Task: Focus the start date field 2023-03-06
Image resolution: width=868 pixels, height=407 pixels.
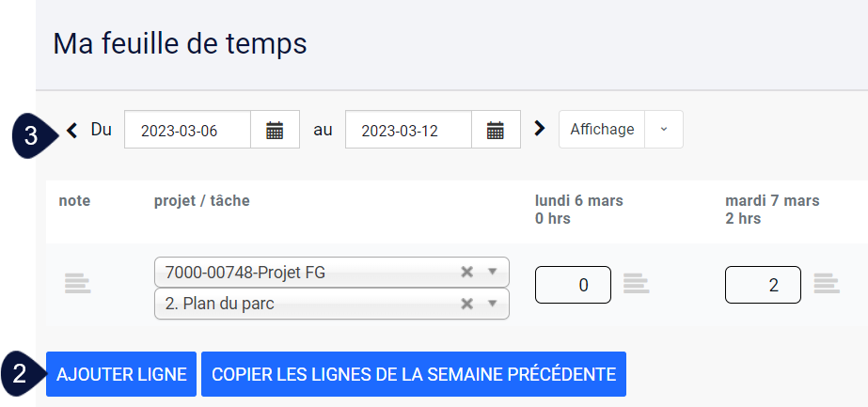Action: pos(188,130)
